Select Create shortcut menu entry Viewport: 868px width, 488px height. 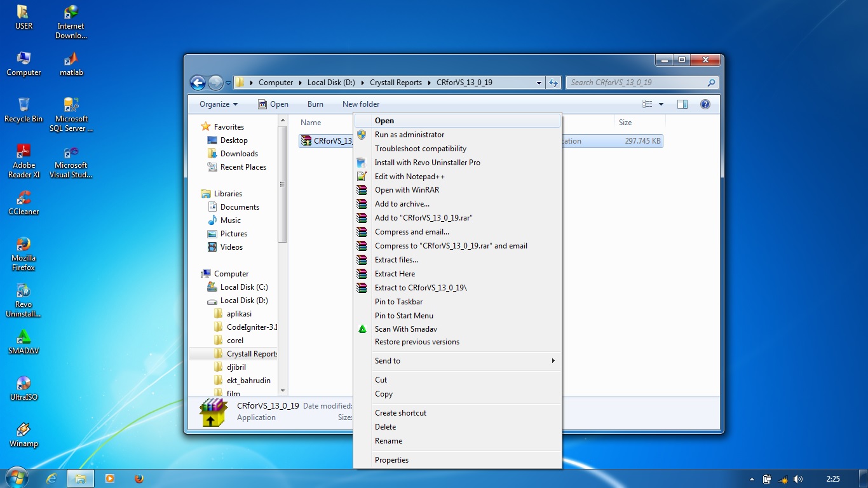458,413
